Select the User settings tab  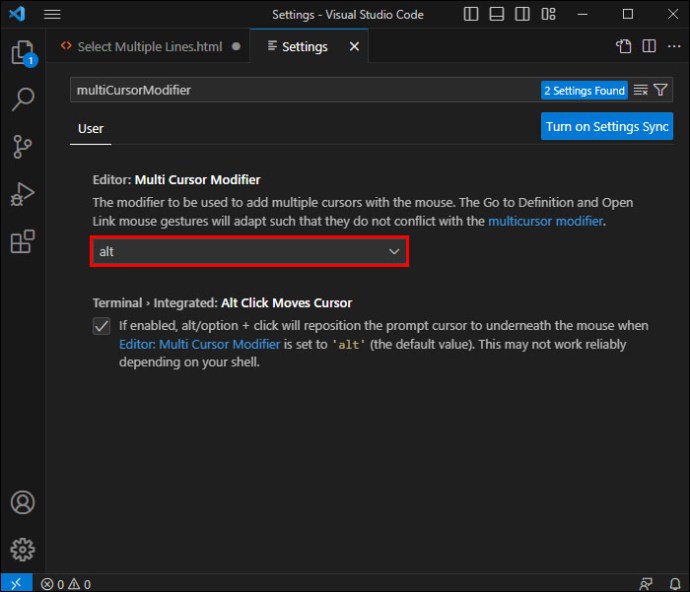[x=91, y=129]
